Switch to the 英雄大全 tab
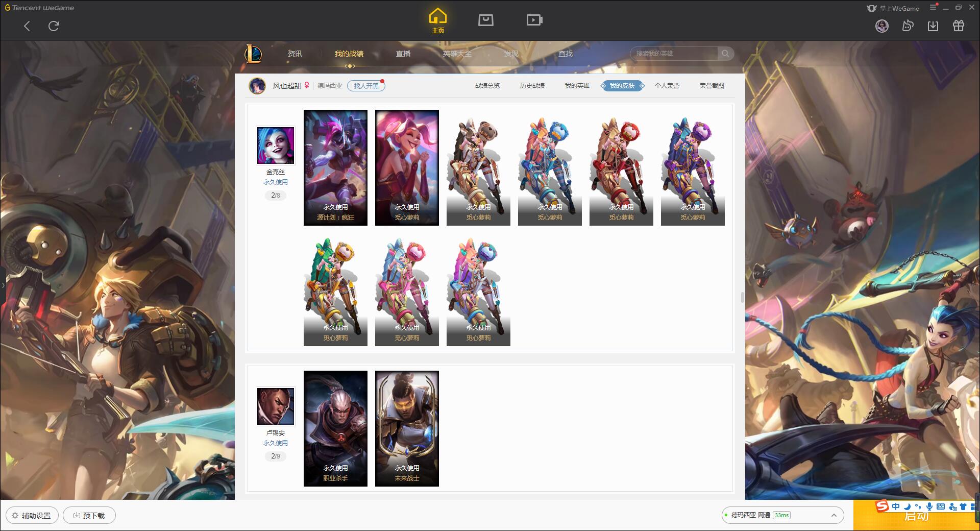 point(457,54)
